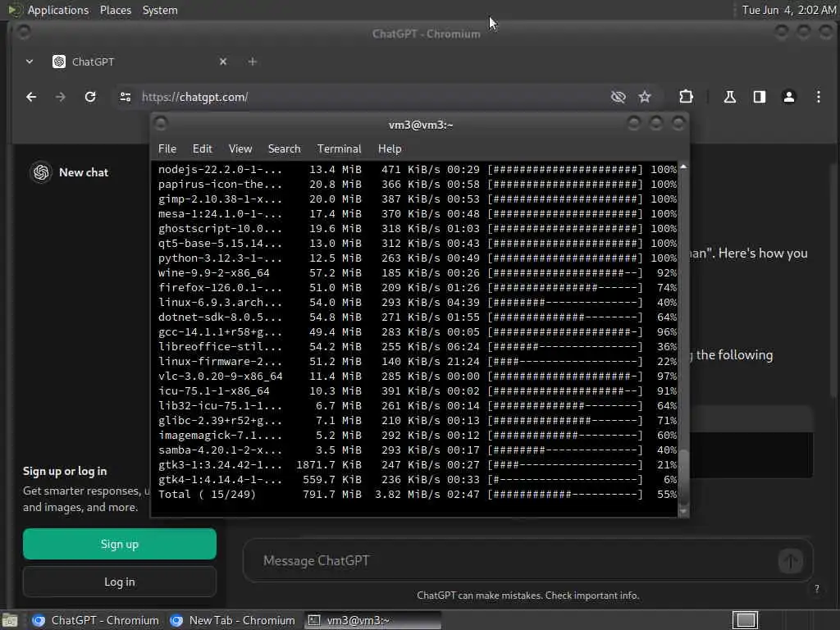
Task: Click the Applications menu logo icon
Action: pyautogui.click(x=13, y=10)
